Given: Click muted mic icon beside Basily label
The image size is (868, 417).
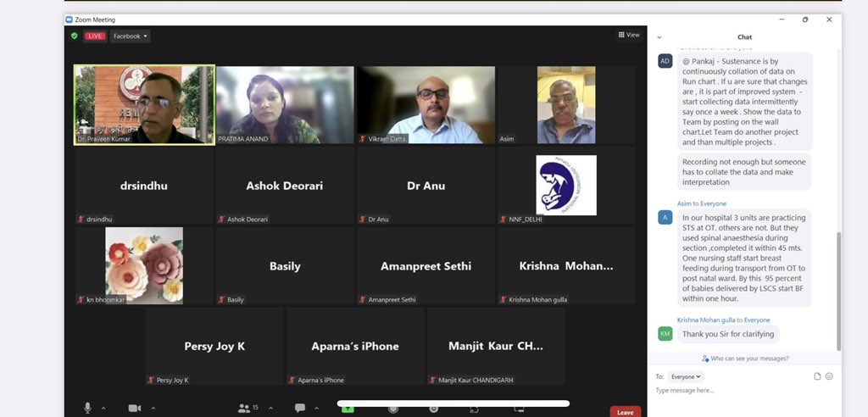Looking at the screenshot, I should tap(222, 299).
